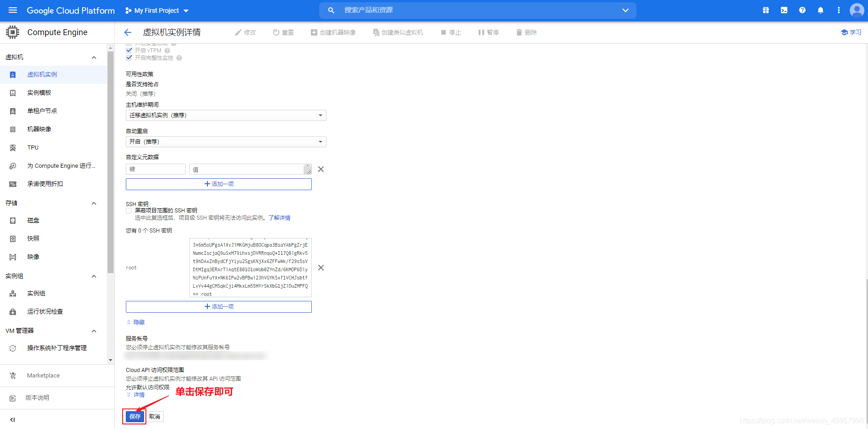
Task: Click the 重置 reset toolbar button
Action: [x=283, y=32]
